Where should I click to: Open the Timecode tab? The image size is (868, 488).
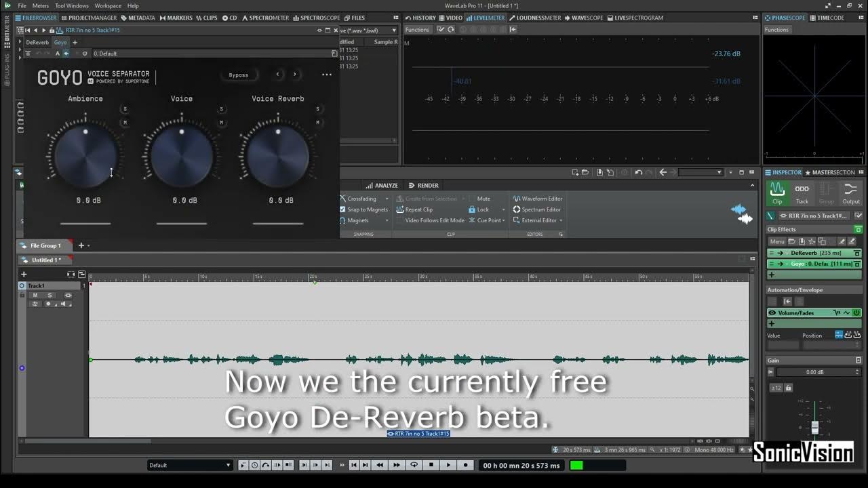tap(827, 18)
